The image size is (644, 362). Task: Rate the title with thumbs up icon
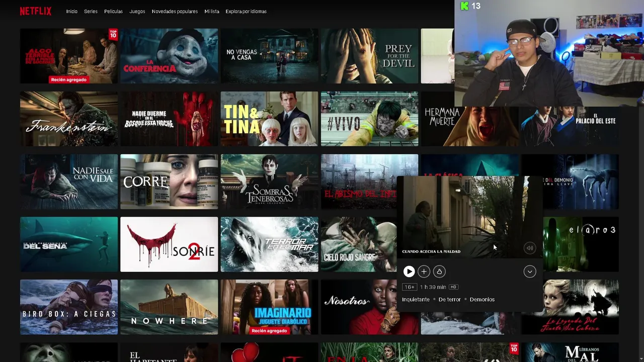pyautogui.click(x=439, y=271)
